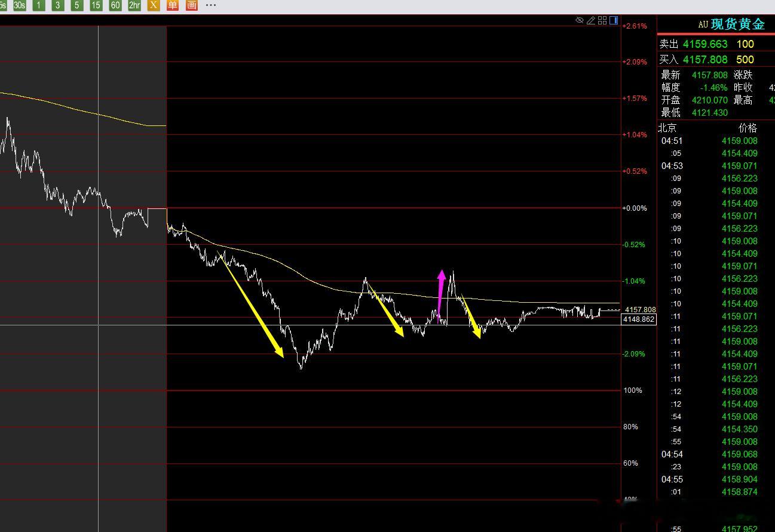
Task: Click the -2.09% axis label
Action: tap(635, 353)
